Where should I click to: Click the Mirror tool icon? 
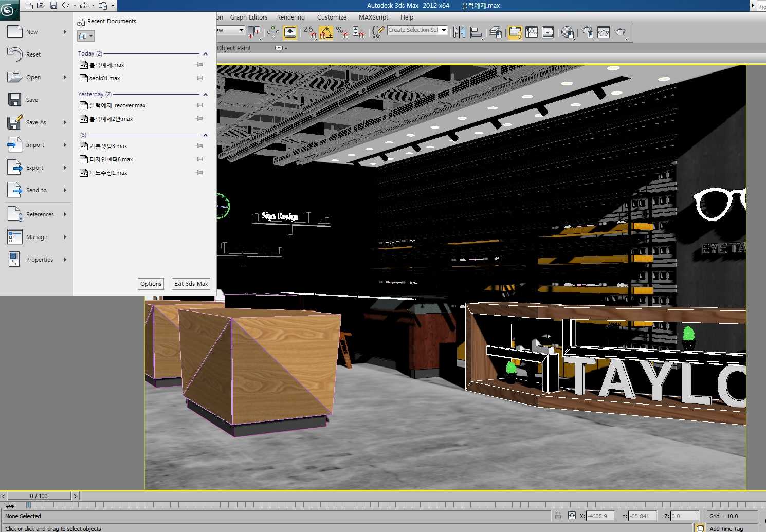click(x=459, y=32)
